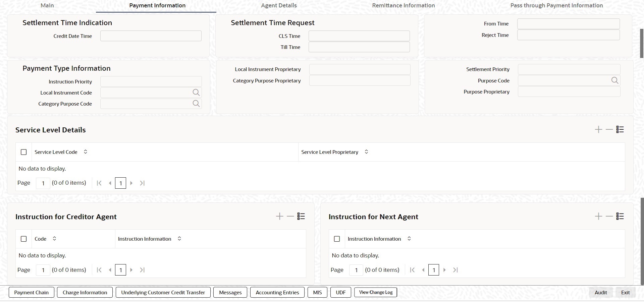Go to previous page of Next Agent table
This screenshot has width=644, height=302.
(423, 270)
